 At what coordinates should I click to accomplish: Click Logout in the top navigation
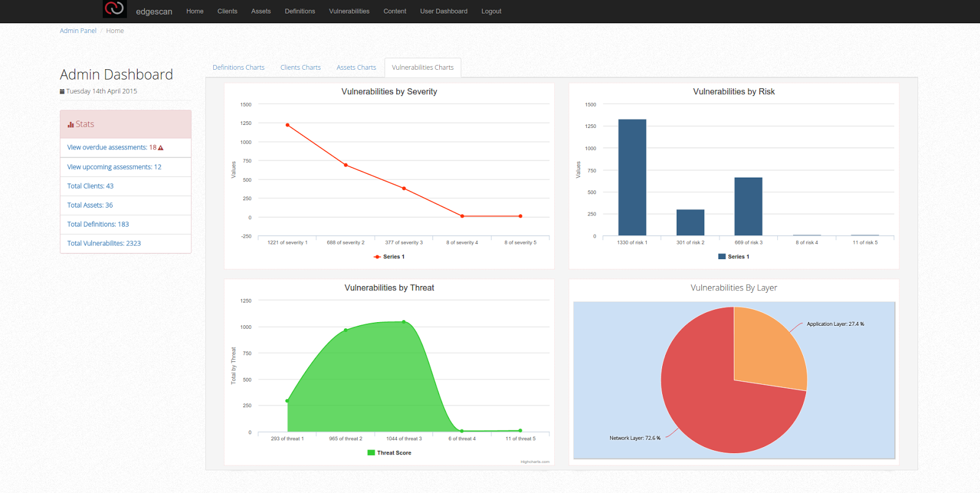pos(491,11)
